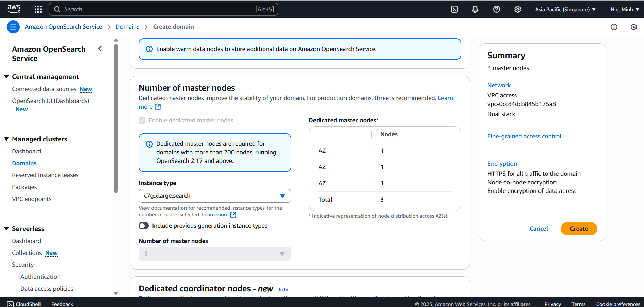644x307 pixels.
Task: Open the HieuMinh account menu
Action: pyautogui.click(x=625, y=9)
